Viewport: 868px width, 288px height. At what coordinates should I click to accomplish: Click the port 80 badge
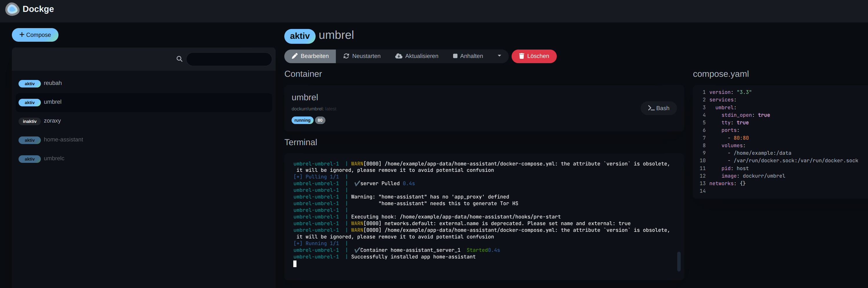320,121
